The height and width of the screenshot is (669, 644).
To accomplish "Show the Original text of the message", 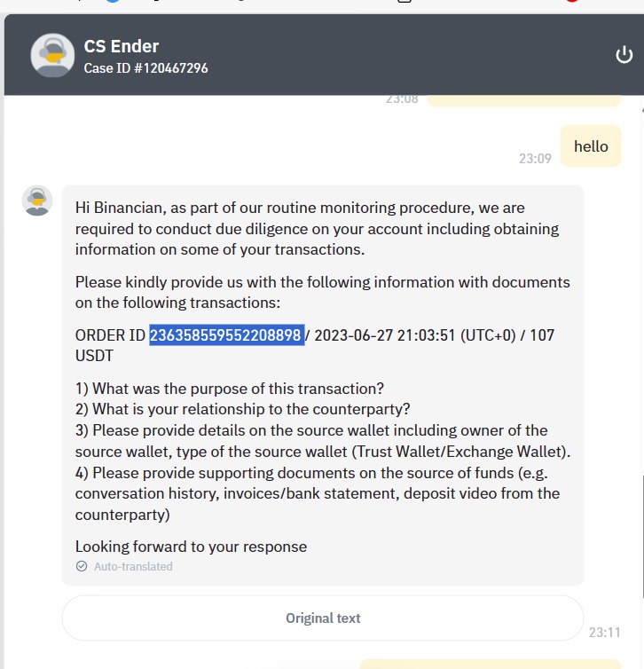I will pos(323,618).
